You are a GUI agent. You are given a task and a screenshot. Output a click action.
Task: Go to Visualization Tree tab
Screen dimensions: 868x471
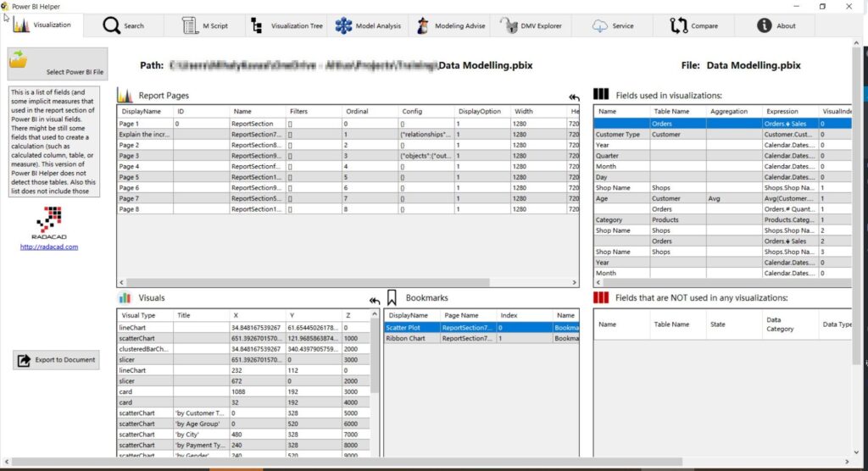click(x=287, y=25)
